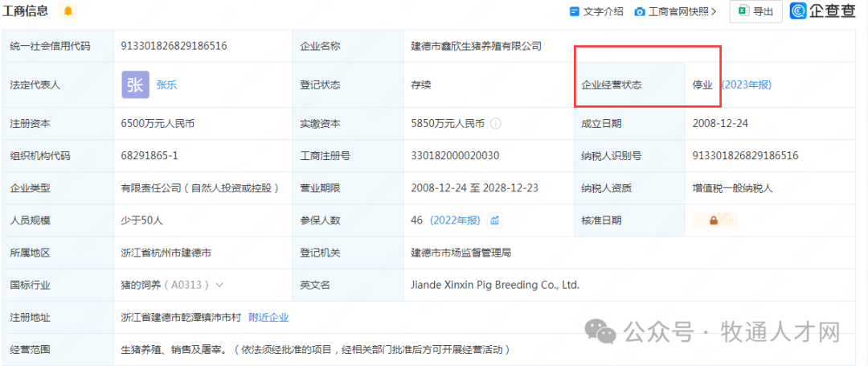Click region value 浙江省杭州市建德市
The image size is (868, 366).
point(166,253)
